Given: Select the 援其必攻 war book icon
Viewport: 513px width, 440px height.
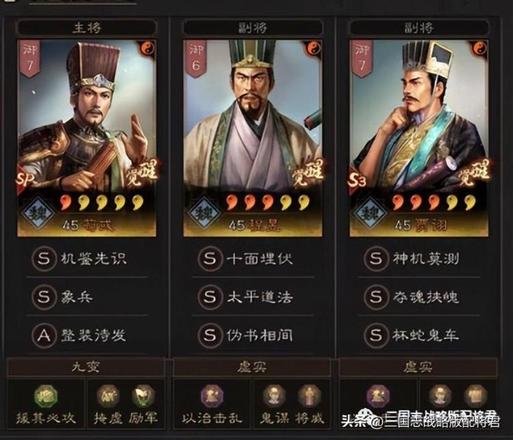Looking at the screenshot, I should pos(46,396).
